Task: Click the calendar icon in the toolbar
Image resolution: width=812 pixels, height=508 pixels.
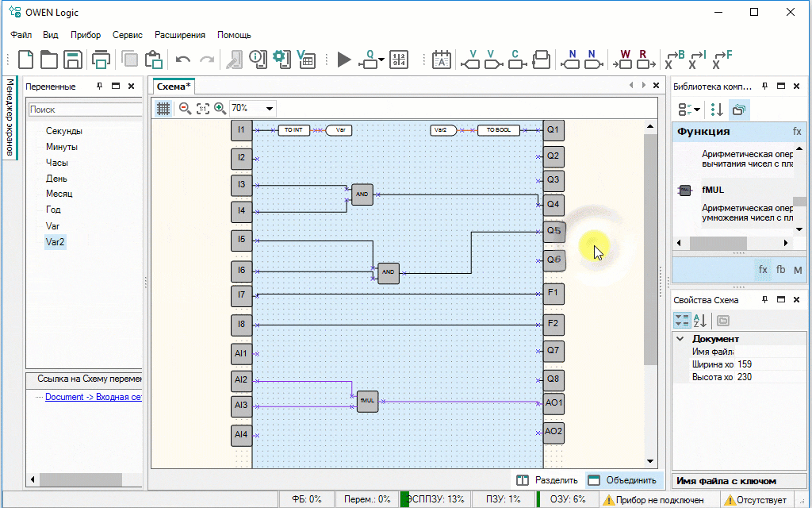Action: coord(441,60)
